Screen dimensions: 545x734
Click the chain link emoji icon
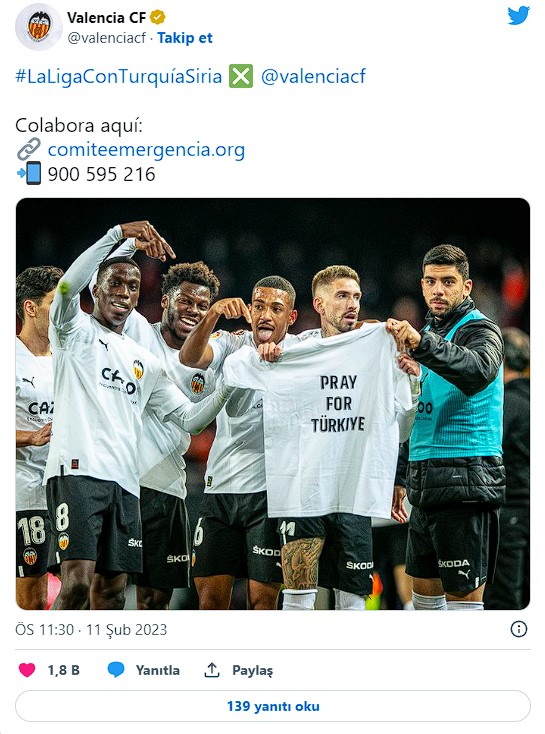point(29,149)
